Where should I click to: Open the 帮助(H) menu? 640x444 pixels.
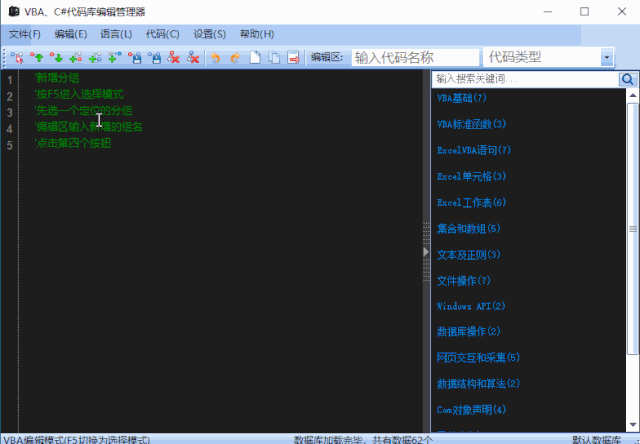point(257,34)
